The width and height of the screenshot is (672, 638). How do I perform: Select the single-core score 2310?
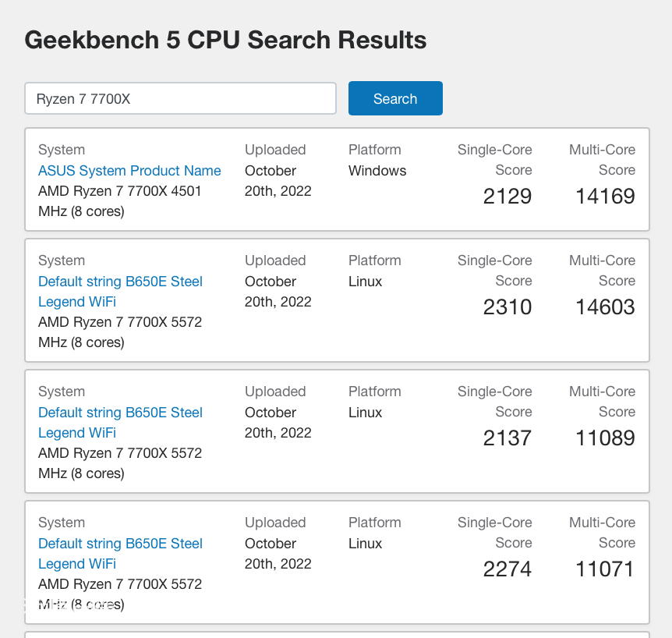(507, 307)
